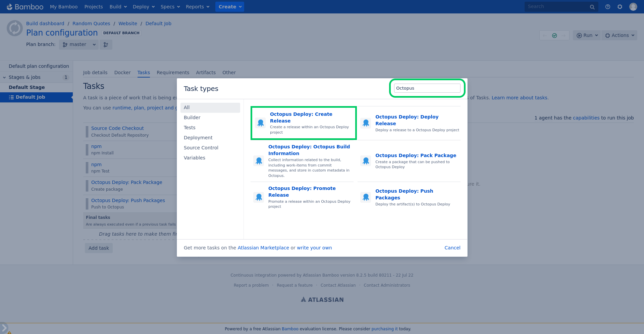Viewport: 644px width, 334px height.
Task: Switch to the Job details tab
Action: (95, 73)
